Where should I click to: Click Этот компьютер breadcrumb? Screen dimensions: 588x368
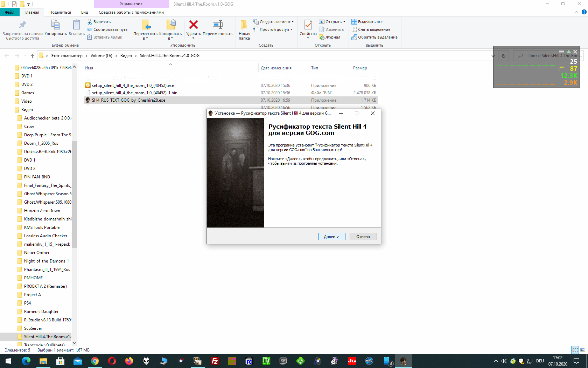click(67, 56)
